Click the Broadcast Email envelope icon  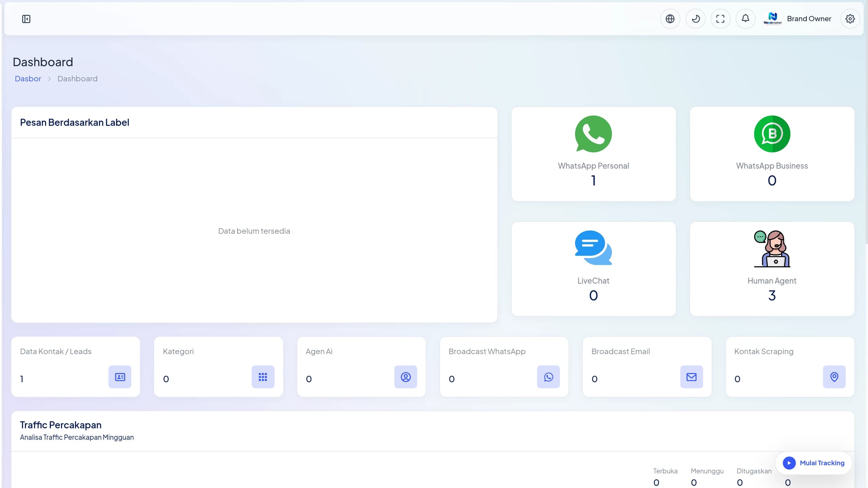click(691, 377)
